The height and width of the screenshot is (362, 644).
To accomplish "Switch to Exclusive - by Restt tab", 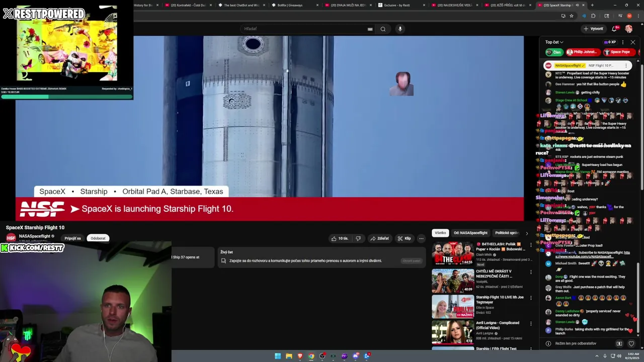I will point(401,5).
